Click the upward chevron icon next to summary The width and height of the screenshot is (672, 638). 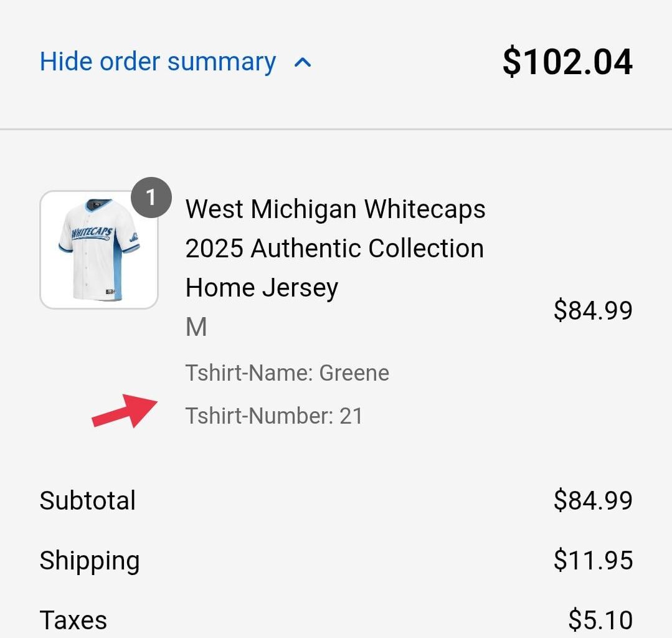[303, 62]
